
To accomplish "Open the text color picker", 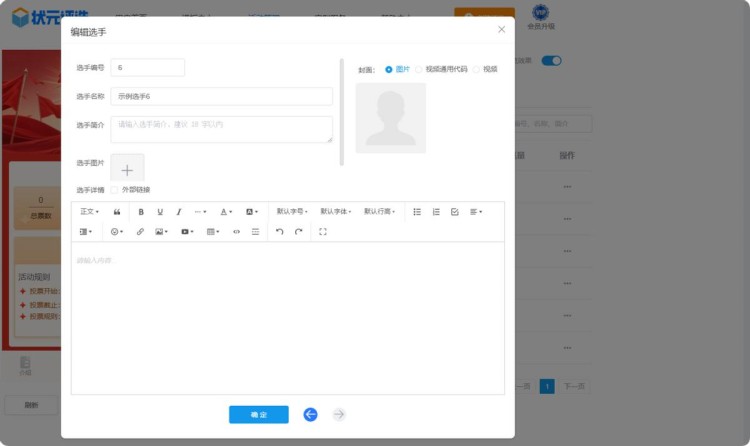I will [226, 212].
